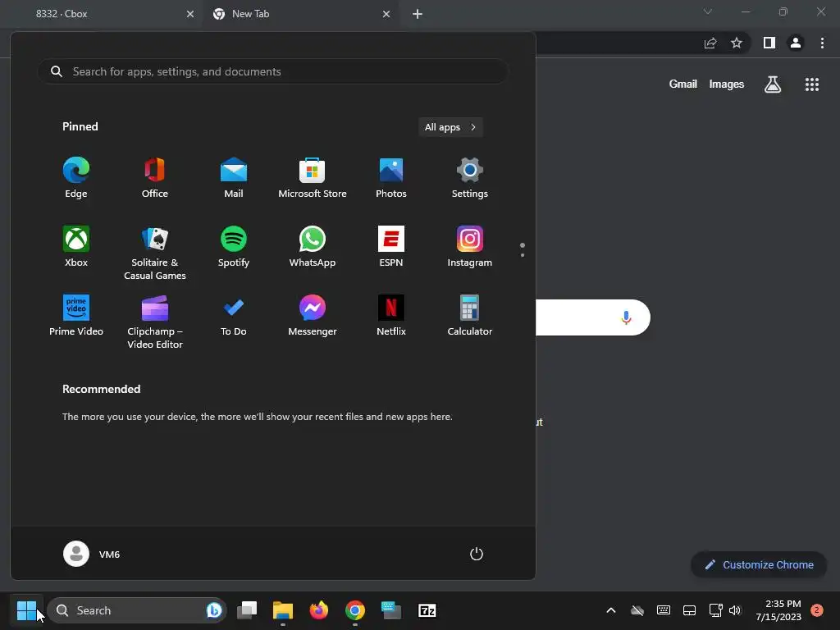Image resolution: width=840 pixels, height=630 pixels.
Task: Open the virtual touchpad tray icon
Action: [x=689, y=610]
